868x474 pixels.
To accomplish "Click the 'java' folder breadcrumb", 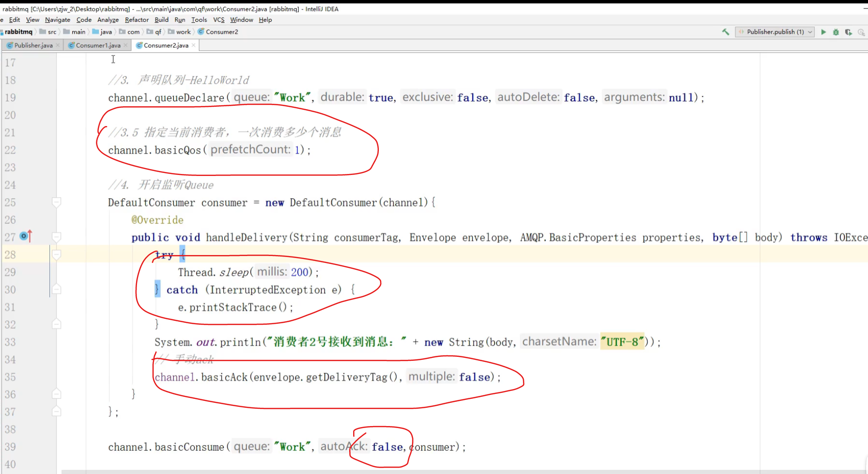I will coord(106,32).
